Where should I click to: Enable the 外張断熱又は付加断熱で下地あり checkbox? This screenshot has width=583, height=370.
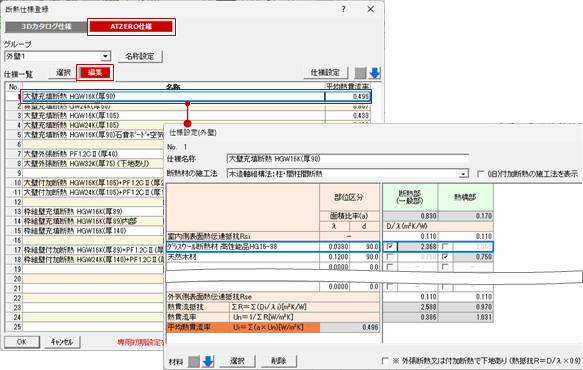[385, 361]
